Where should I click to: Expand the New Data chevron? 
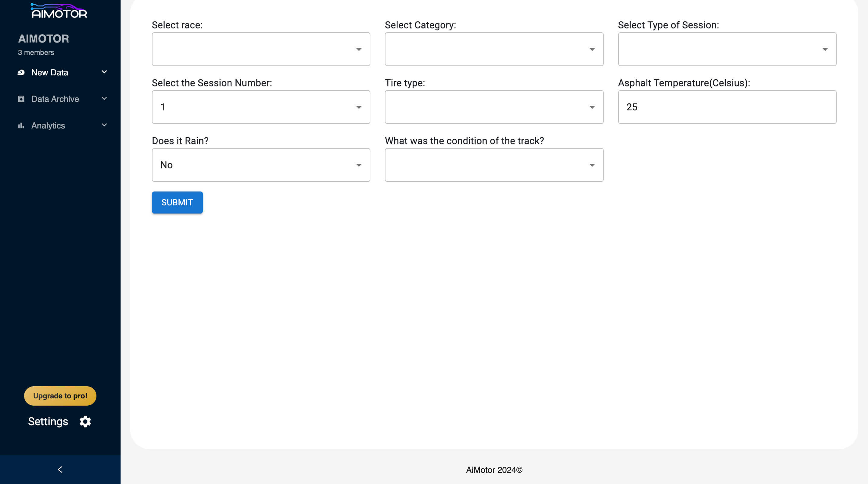[x=104, y=72]
